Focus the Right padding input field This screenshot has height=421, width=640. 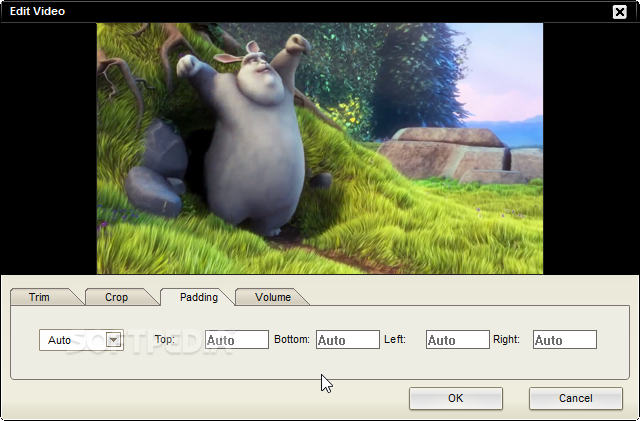(x=565, y=340)
